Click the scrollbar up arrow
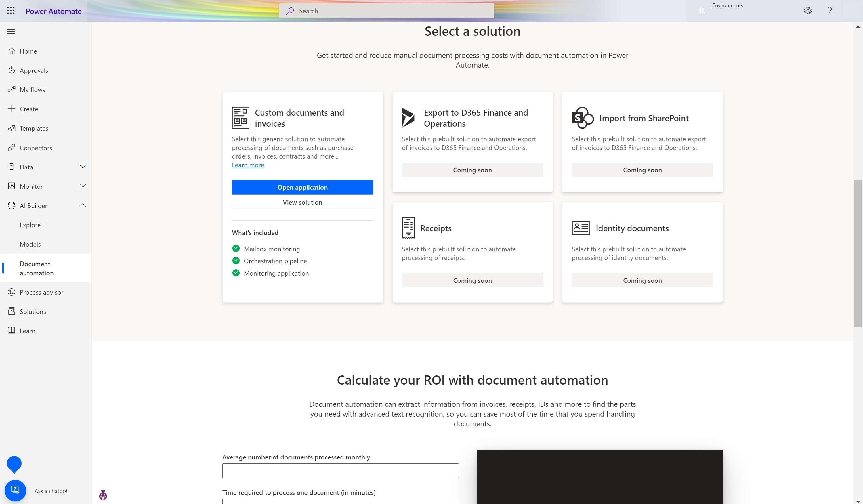Screen dimensions: 863x504 (x=858, y=27)
